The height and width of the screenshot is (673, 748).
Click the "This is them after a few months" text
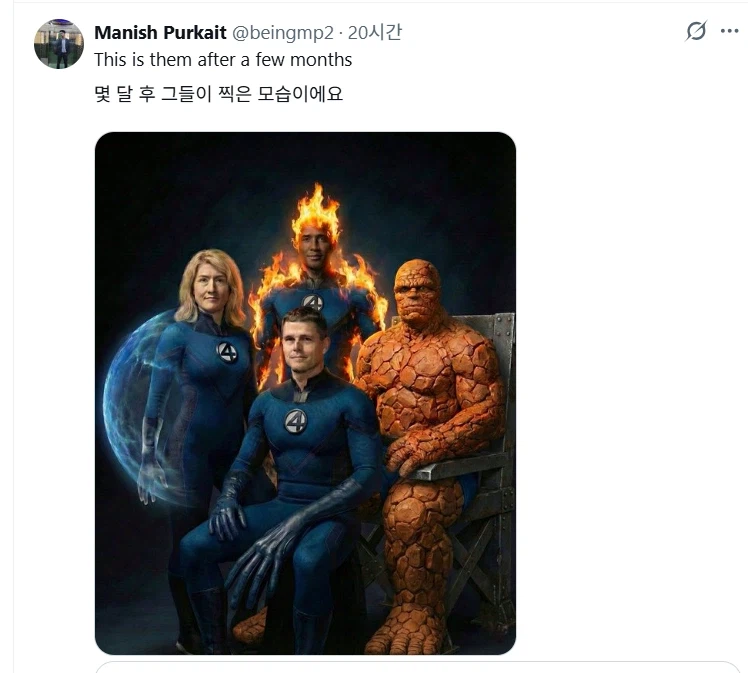(223, 60)
